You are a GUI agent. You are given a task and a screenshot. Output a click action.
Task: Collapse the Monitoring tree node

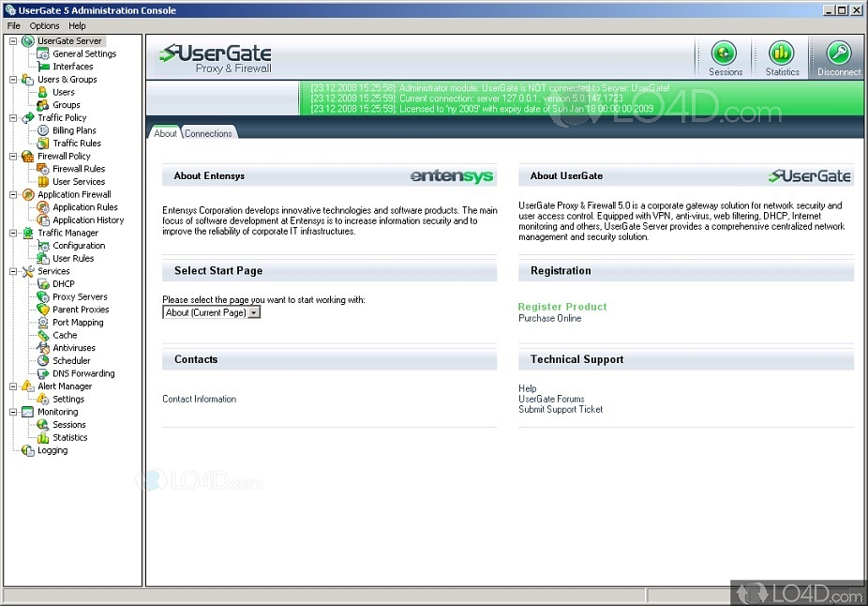(x=13, y=412)
